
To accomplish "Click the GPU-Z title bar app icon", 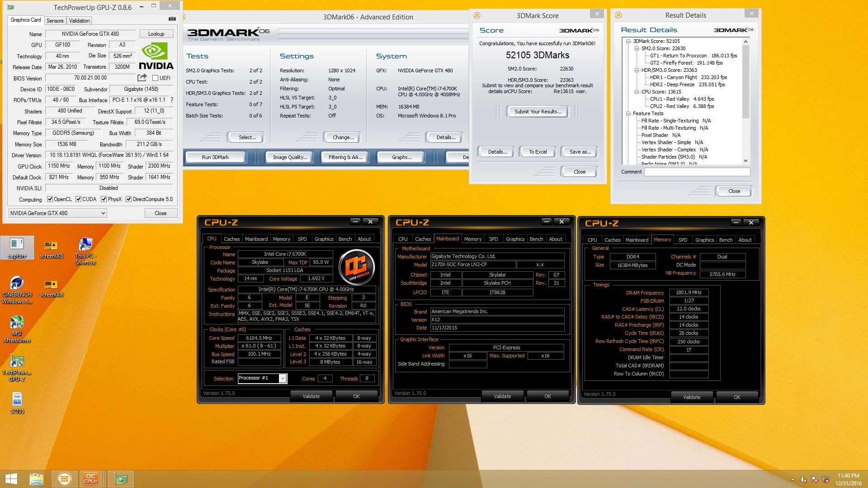I will 11,7.
